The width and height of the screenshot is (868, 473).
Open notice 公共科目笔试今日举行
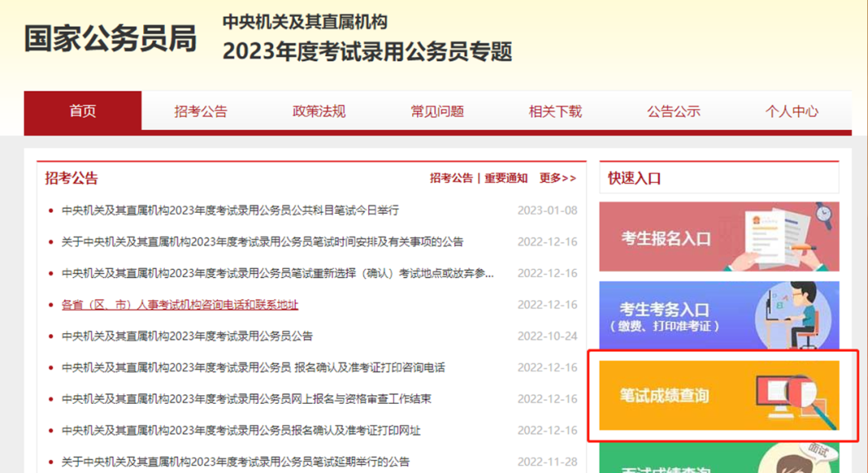[230, 210]
